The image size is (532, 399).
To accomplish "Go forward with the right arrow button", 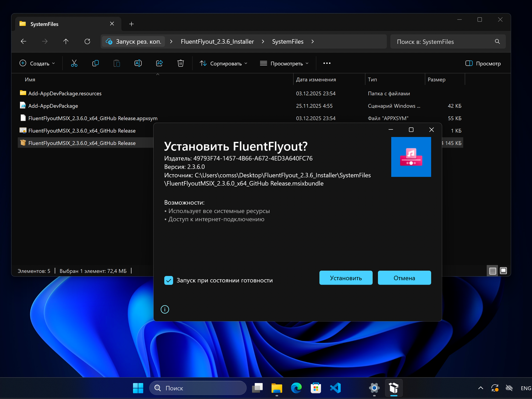I will [x=45, y=41].
